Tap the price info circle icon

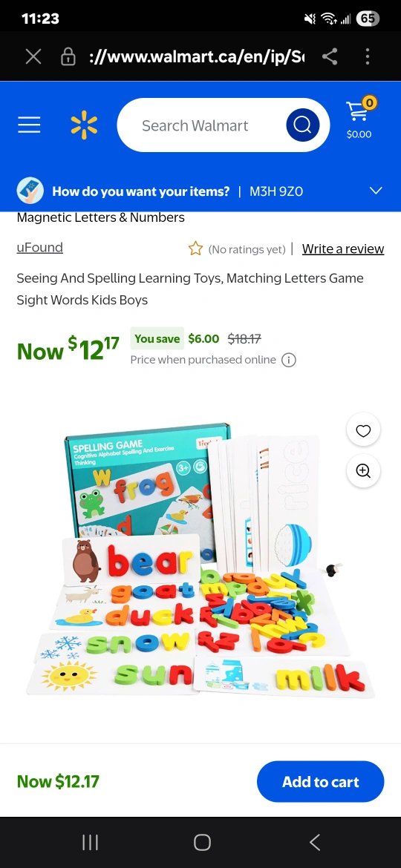[289, 361]
